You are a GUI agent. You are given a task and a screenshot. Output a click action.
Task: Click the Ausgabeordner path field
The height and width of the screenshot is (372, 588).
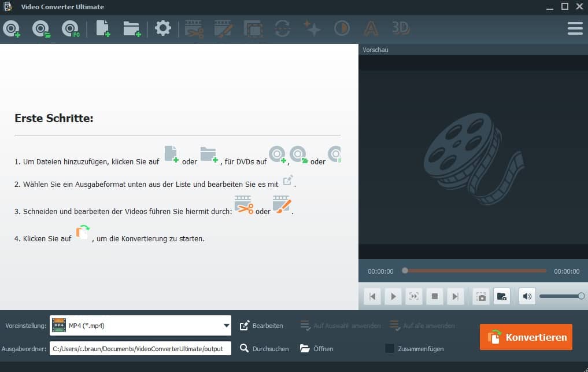point(140,348)
